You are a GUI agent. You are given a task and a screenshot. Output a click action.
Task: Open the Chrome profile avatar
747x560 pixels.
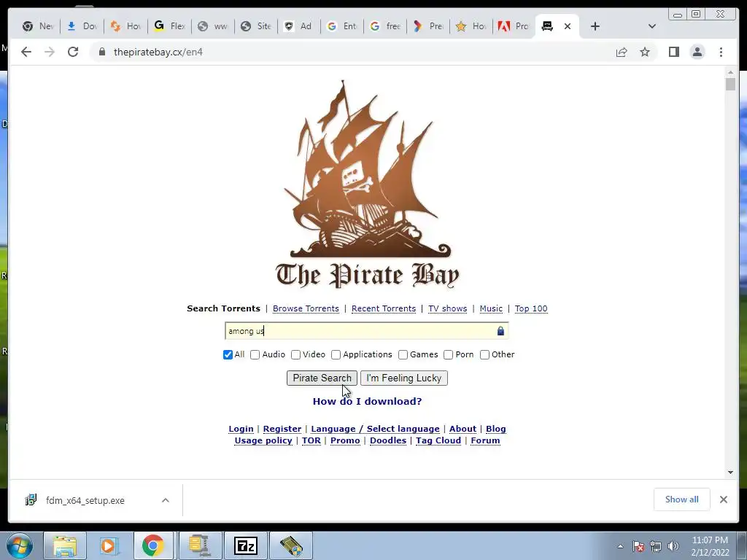[x=697, y=52]
